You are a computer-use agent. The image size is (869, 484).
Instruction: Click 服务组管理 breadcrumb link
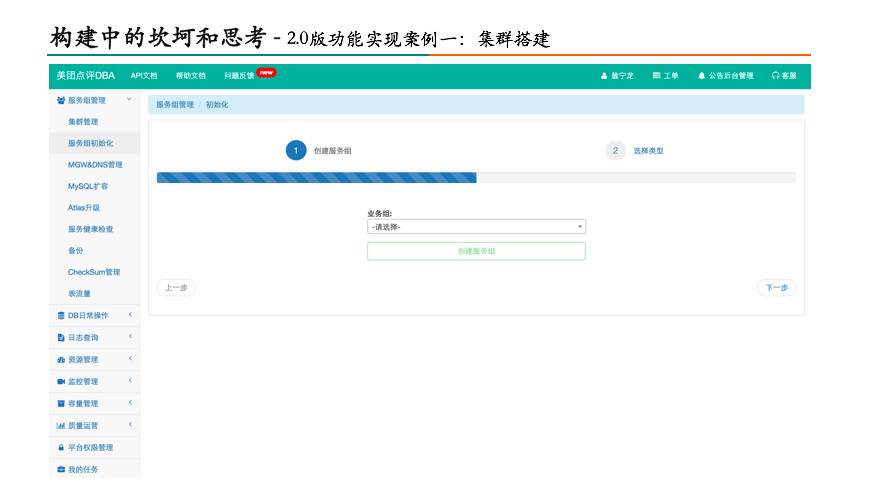tap(175, 105)
